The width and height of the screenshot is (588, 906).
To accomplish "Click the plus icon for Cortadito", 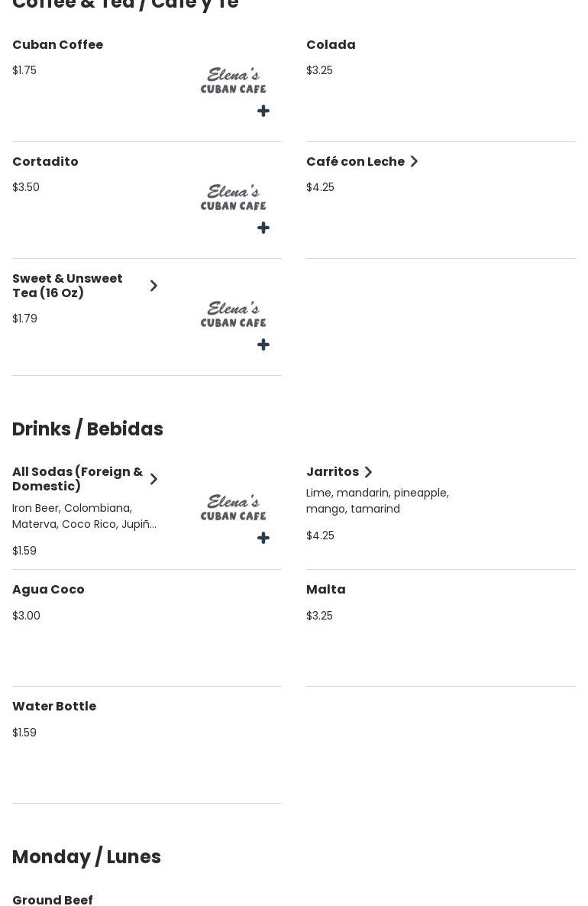I will pos(263,228).
